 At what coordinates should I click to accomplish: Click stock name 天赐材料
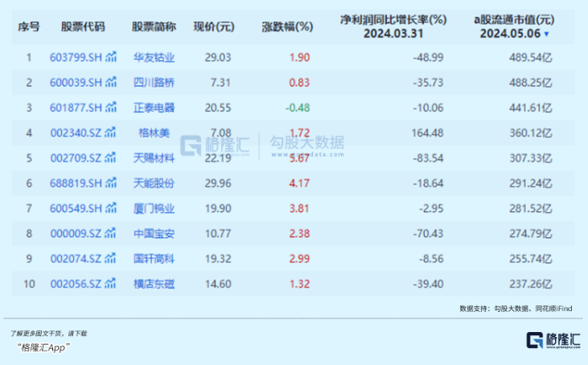tap(153, 158)
